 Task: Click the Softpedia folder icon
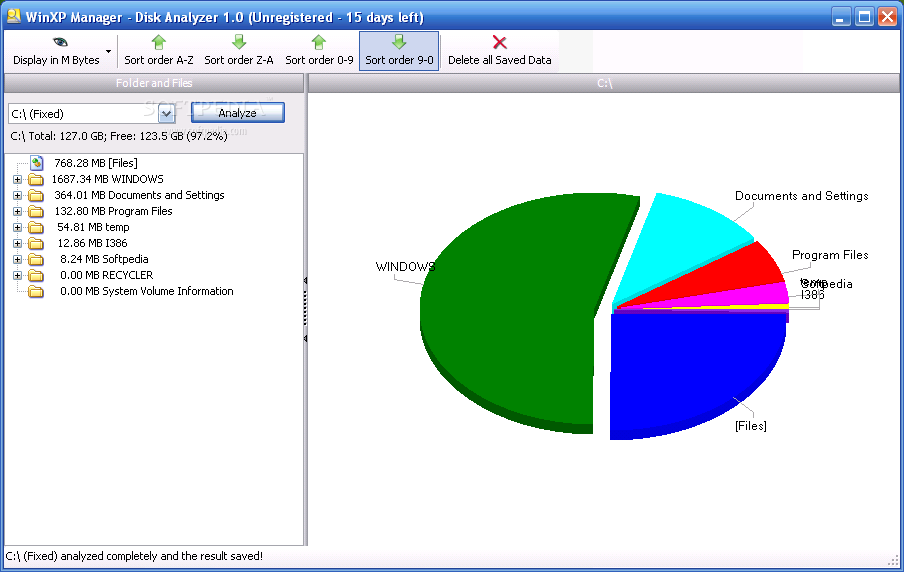[36, 259]
